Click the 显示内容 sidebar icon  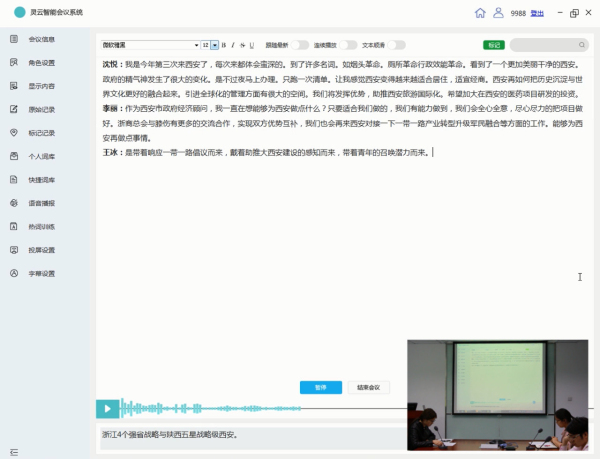(14, 86)
